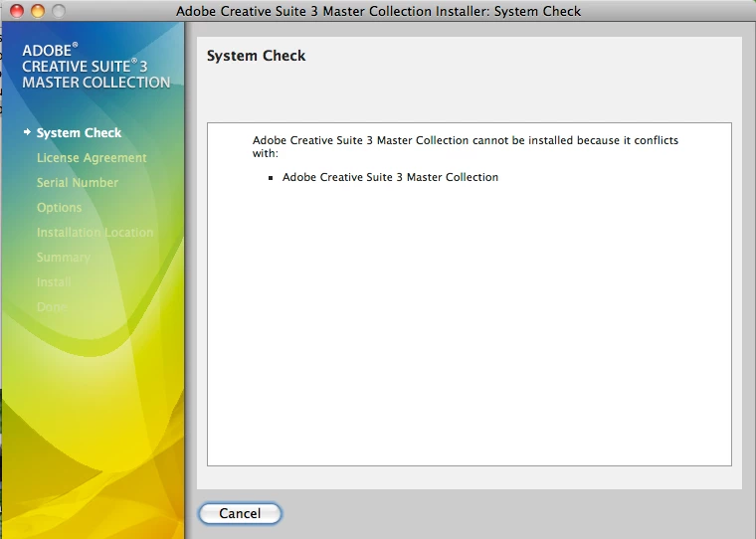756x539 pixels.
Task: Select Options step in sidebar
Action: click(60, 208)
